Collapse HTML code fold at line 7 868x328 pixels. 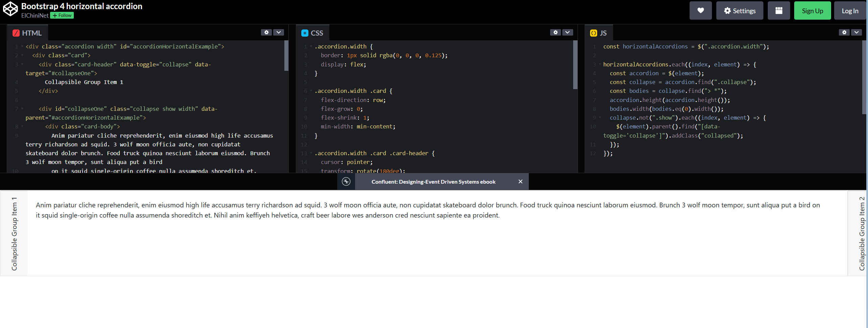(22, 109)
